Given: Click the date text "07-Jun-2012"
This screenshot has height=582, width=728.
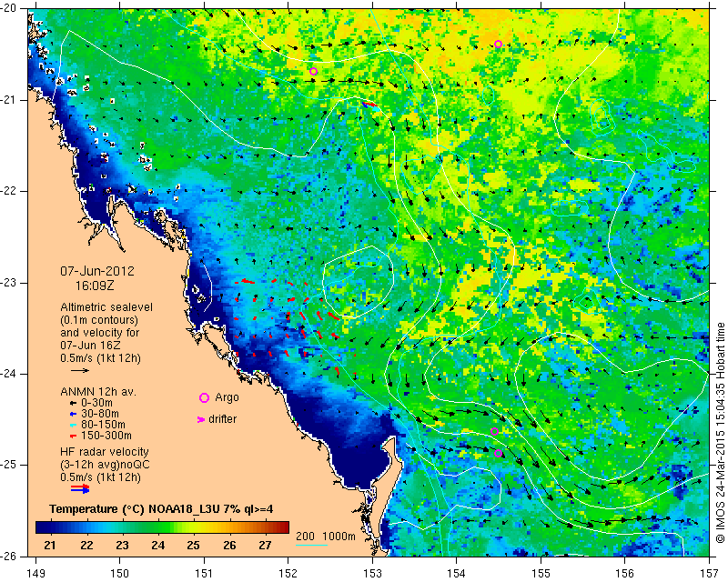Looking at the screenshot, I should [x=97, y=271].
